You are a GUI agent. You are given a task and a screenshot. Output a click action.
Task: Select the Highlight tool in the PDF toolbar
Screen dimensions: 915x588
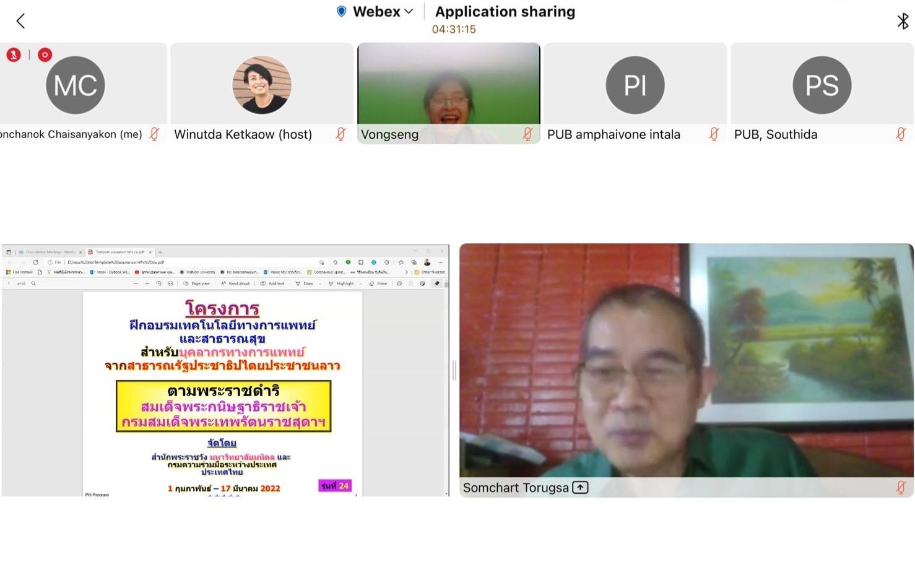click(x=341, y=283)
